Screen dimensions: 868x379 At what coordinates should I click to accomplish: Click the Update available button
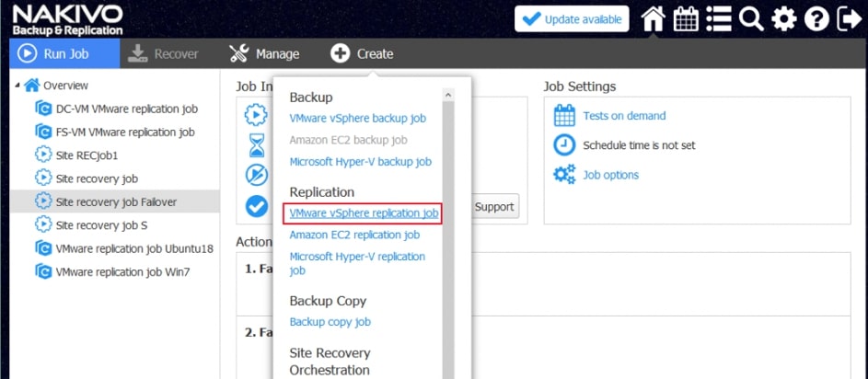coord(572,19)
